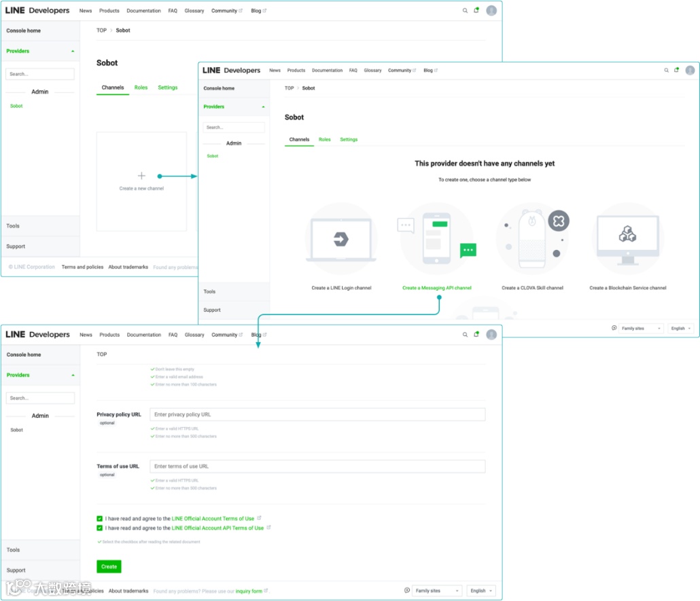The image size is (700, 601).
Task: Click LINE Developers logo in bottom window
Action: (x=37, y=335)
